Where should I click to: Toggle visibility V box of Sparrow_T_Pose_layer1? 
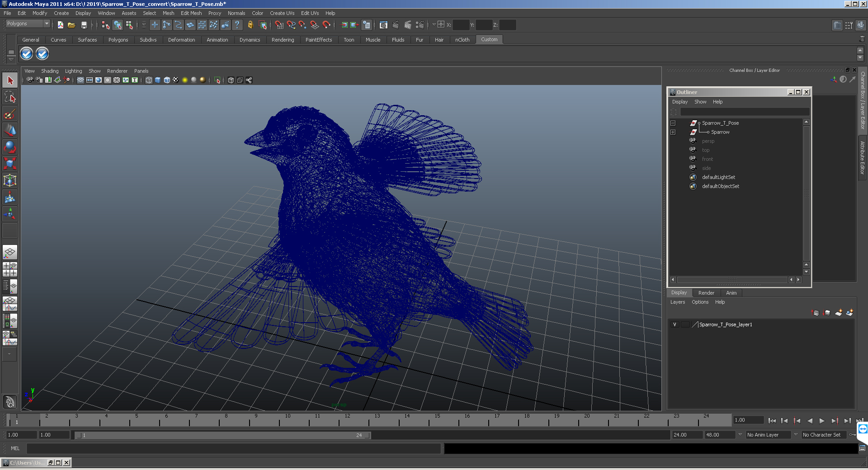point(675,324)
